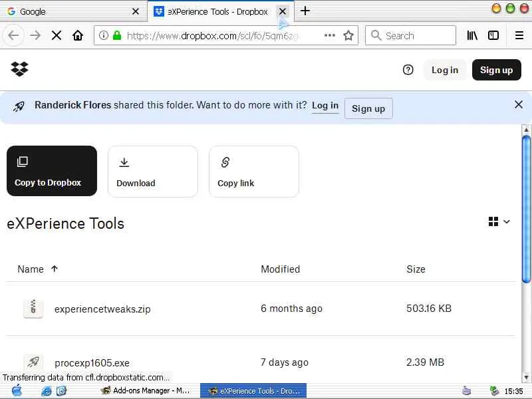Click the Dropbox logo icon
This screenshot has height=399, width=532.
click(20, 69)
